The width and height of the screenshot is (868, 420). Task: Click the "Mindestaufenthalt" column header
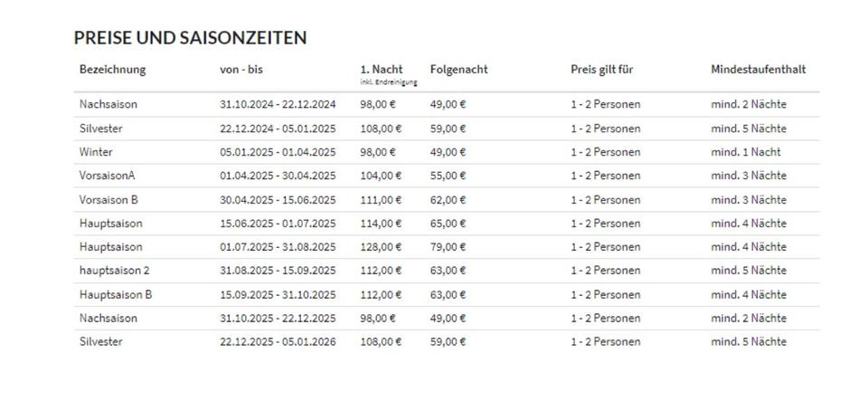[758, 70]
